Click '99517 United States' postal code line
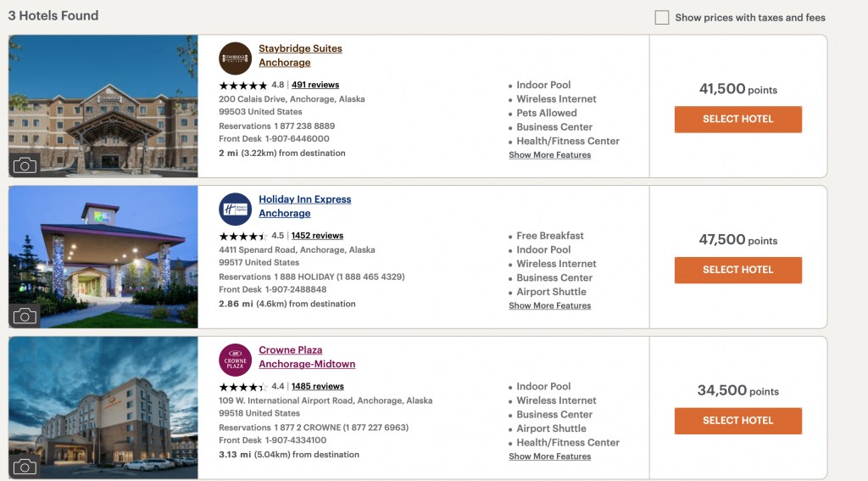The width and height of the screenshot is (868, 481). pyautogui.click(x=259, y=263)
